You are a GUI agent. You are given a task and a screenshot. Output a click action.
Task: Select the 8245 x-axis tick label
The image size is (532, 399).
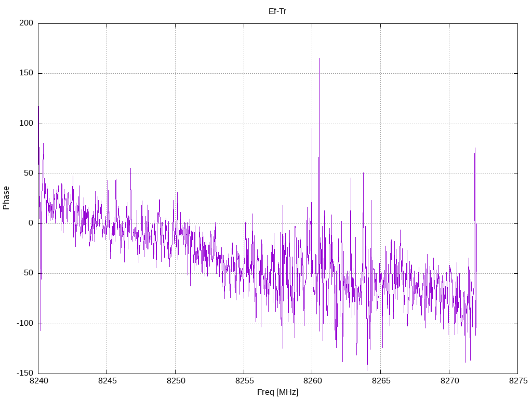click(107, 381)
